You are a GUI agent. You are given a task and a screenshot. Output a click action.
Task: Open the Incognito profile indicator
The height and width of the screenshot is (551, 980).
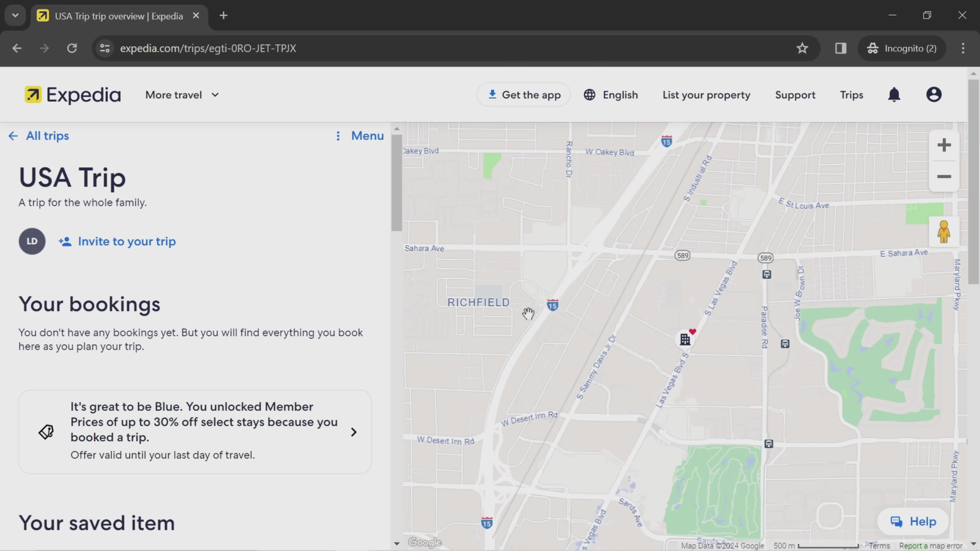(902, 48)
